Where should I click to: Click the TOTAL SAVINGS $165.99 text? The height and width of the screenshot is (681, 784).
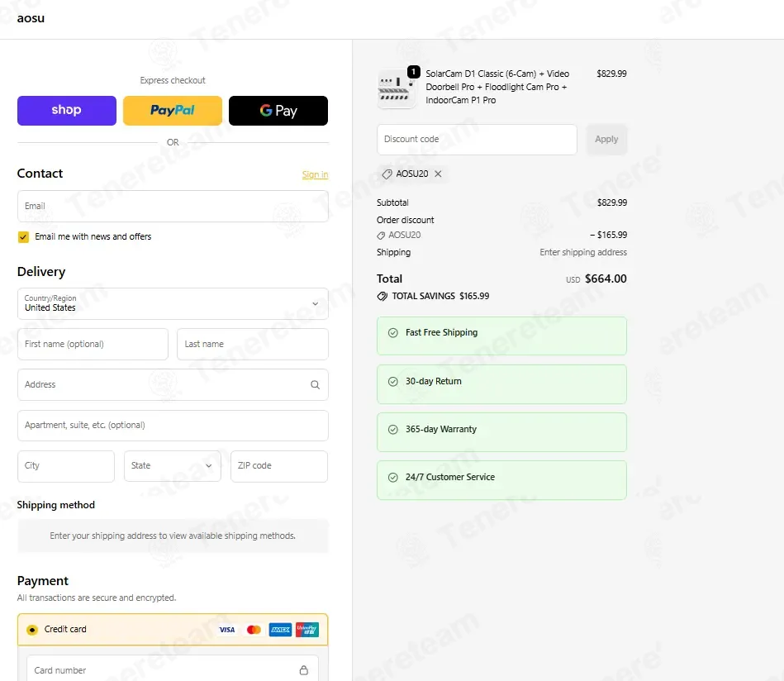click(440, 296)
